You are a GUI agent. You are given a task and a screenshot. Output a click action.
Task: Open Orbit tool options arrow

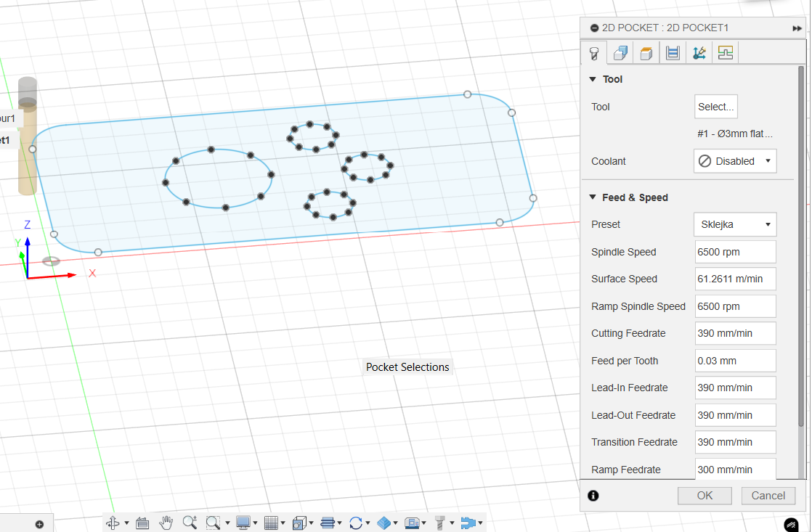click(126, 523)
